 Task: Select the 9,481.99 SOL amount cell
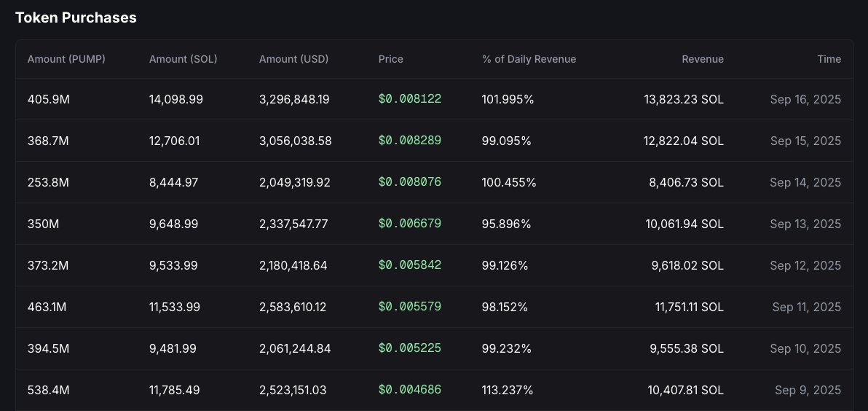pyautogui.click(x=173, y=349)
